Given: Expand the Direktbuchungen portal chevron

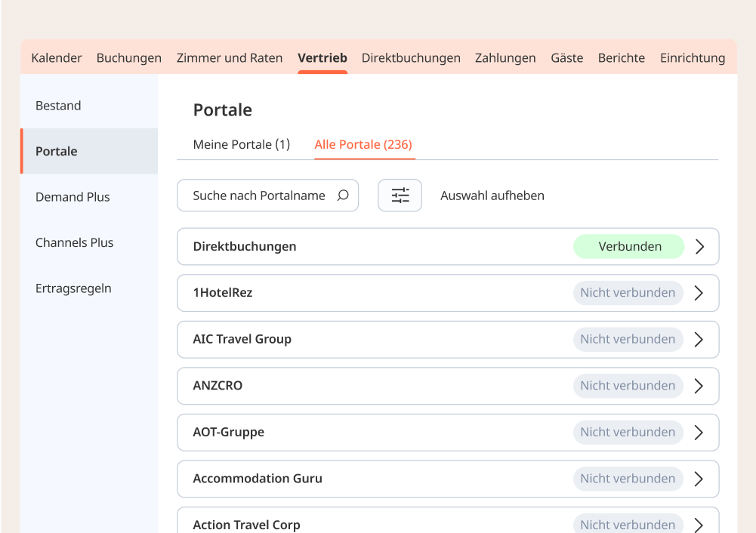Looking at the screenshot, I should pyautogui.click(x=699, y=247).
